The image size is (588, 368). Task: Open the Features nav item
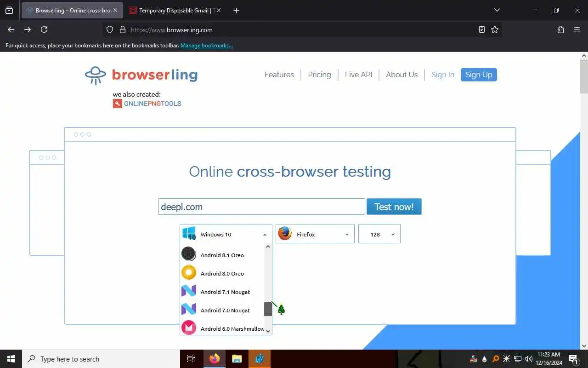(x=279, y=75)
